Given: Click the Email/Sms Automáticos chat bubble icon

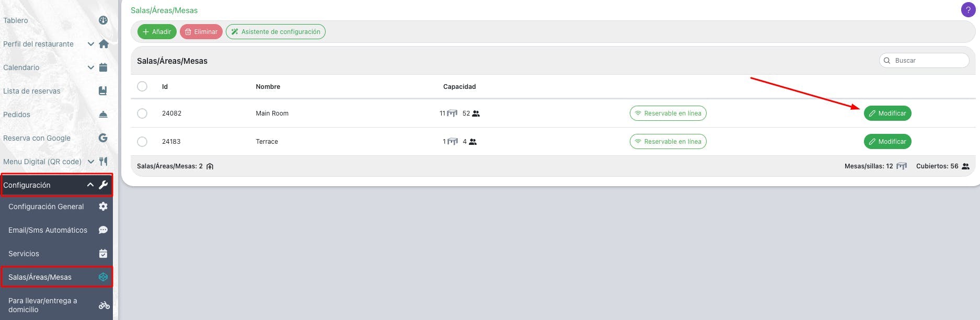Looking at the screenshot, I should pyautogui.click(x=103, y=230).
